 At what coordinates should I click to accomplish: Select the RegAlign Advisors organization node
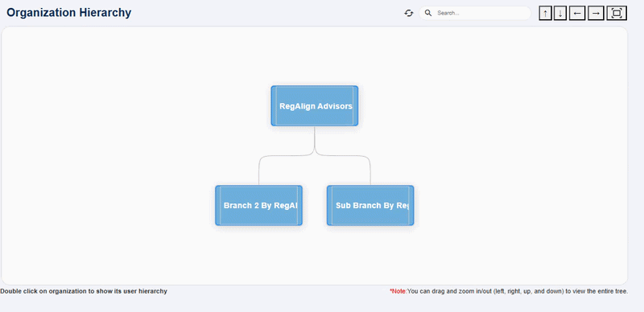click(x=315, y=106)
